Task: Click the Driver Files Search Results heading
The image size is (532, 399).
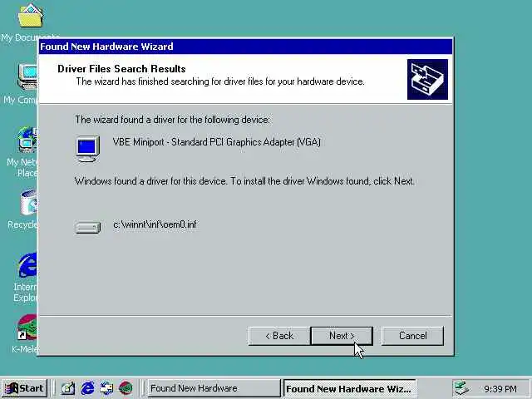Action: point(121,69)
